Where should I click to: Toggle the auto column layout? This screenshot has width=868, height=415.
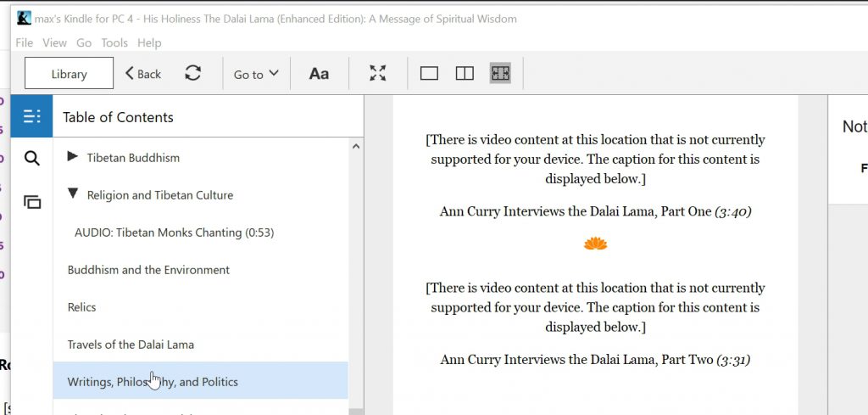coord(500,74)
